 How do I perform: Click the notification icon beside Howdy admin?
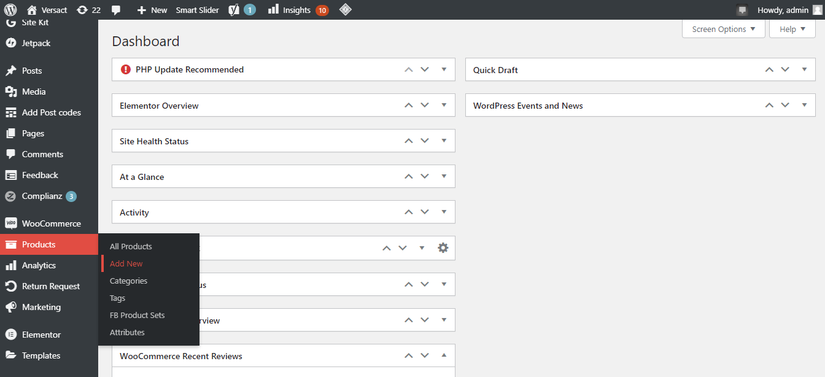tap(742, 10)
